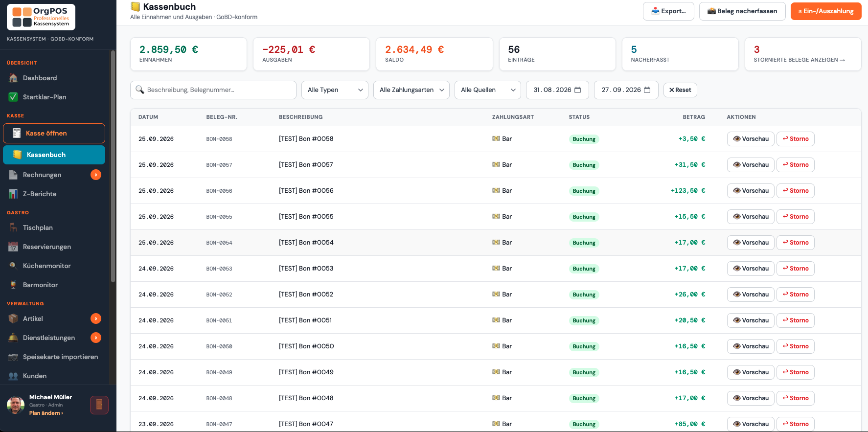The width and height of the screenshot is (868, 432).
Task: Click the Dienstleistungen bell icon
Action: 13,338
